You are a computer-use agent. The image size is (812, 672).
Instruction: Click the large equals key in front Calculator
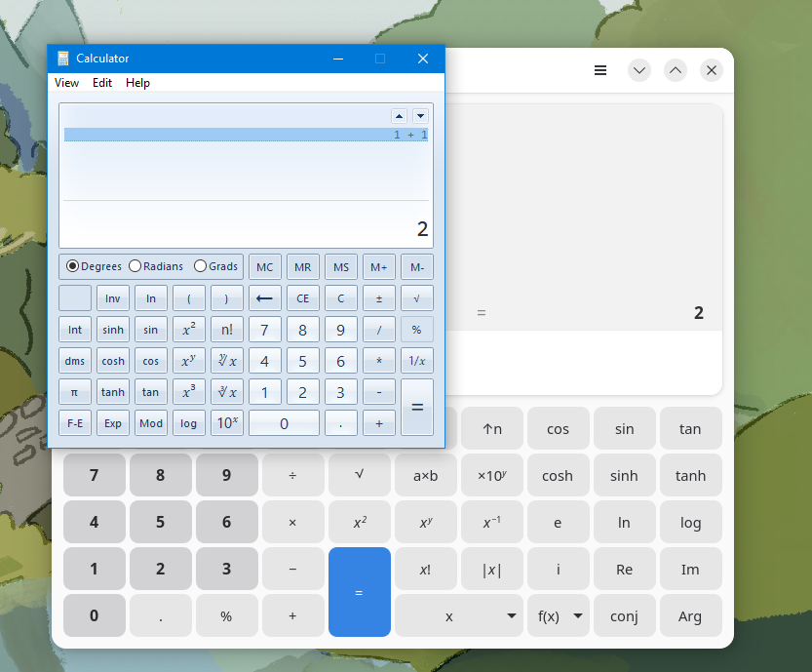coord(417,408)
